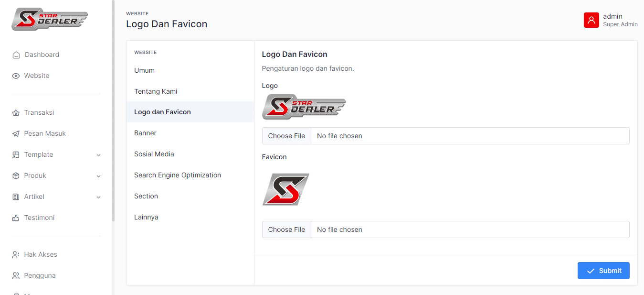Choose a file for the Favicon
This screenshot has height=295, width=644.
[286, 229]
